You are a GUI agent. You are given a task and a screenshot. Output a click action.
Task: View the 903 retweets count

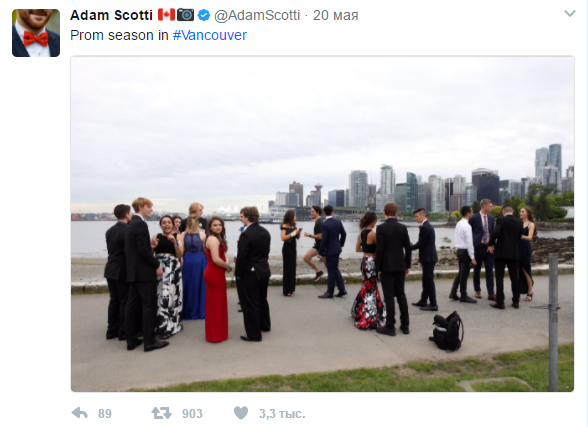click(192, 414)
